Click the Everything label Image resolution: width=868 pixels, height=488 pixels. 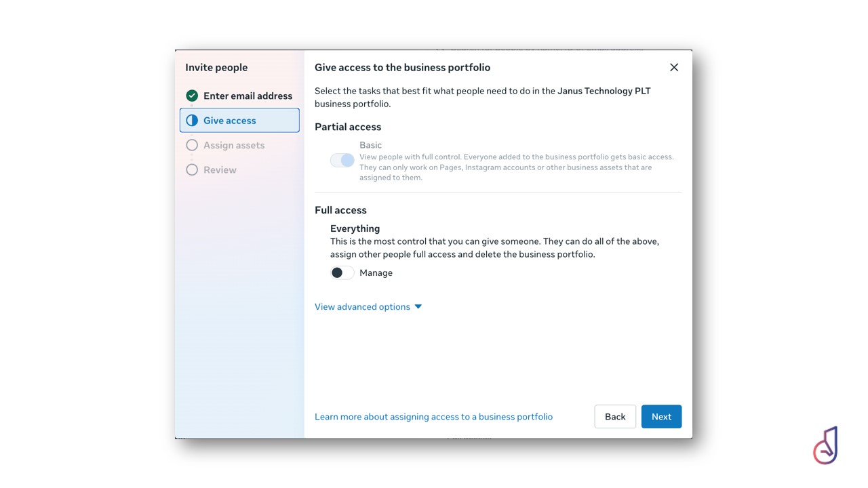coord(355,228)
